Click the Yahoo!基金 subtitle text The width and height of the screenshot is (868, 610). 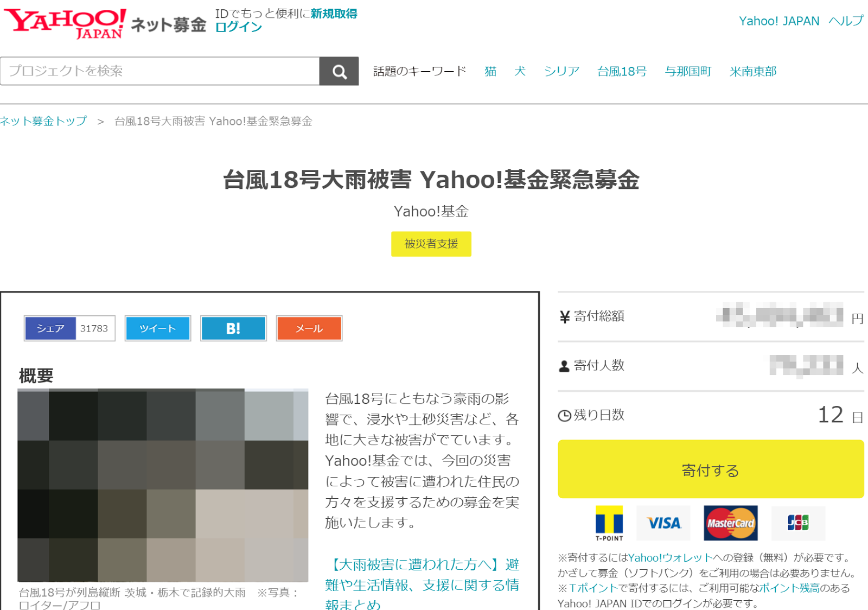(x=431, y=211)
